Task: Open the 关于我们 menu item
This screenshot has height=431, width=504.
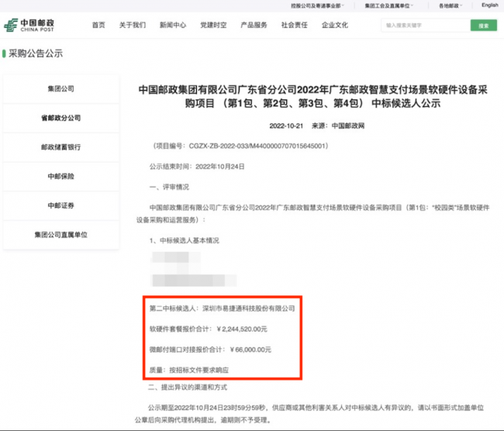Action: coord(133,25)
